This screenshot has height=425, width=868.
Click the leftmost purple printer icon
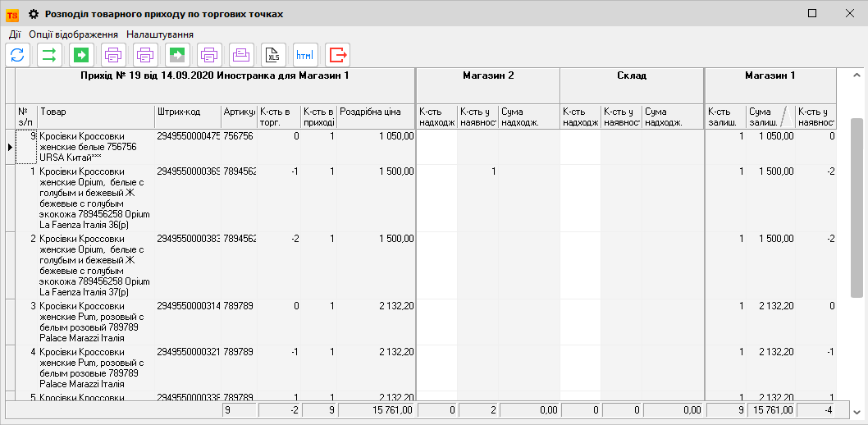113,55
